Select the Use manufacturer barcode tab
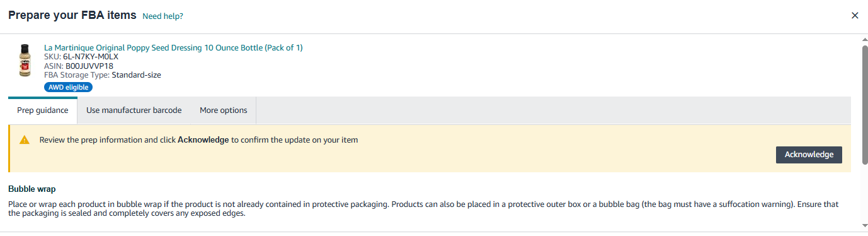 pyautogui.click(x=134, y=110)
